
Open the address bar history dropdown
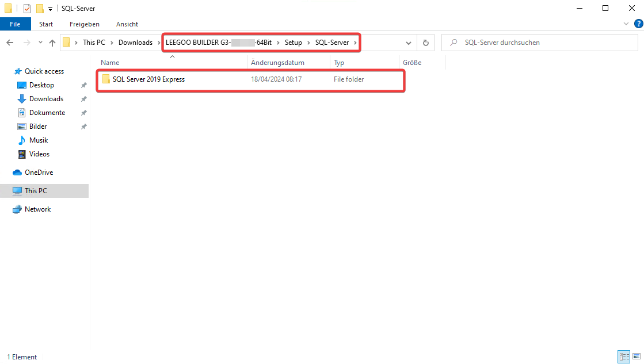pos(408,43)
